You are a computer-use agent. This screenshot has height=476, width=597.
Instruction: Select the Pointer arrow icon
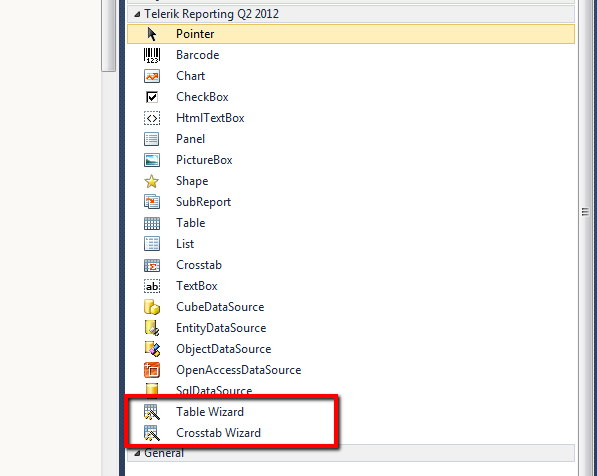tap(152, 34)
